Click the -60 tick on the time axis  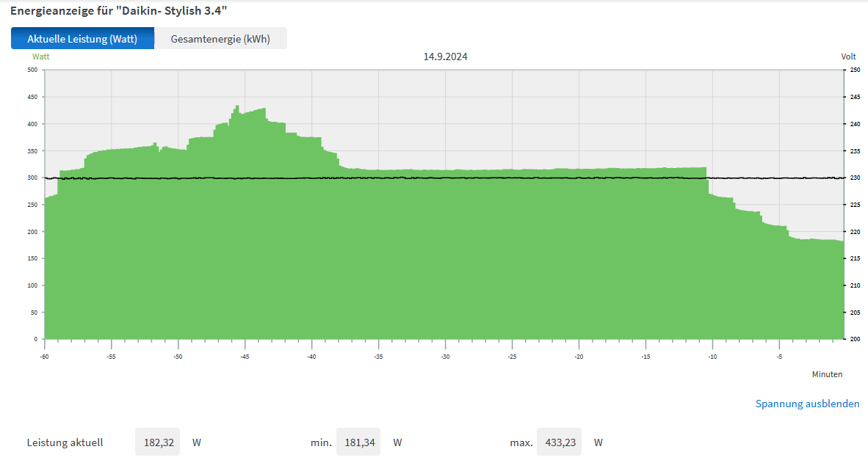pyautogui.click(x=45, y=357)
